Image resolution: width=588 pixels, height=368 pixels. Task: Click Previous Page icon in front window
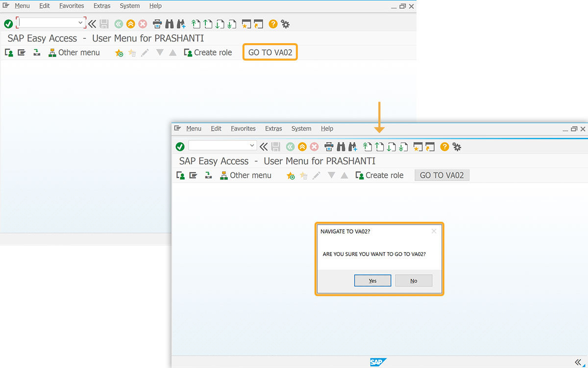[379, 146]
